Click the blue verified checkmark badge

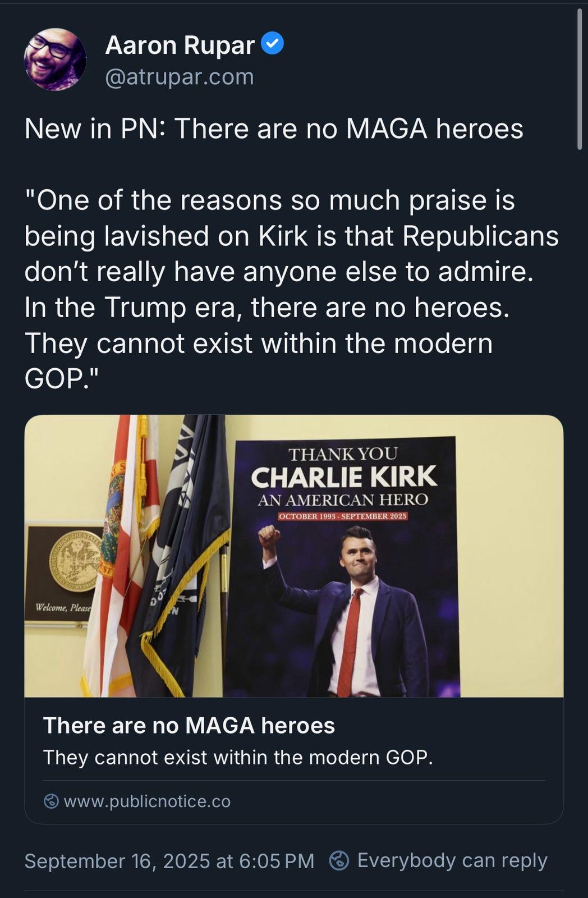coord(273,44)
